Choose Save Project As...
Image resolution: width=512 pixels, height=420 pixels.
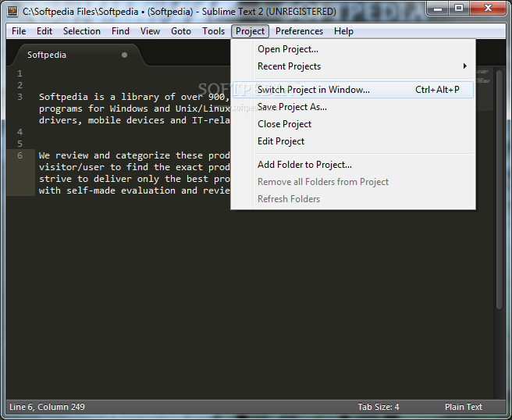(x=353, y=107)
